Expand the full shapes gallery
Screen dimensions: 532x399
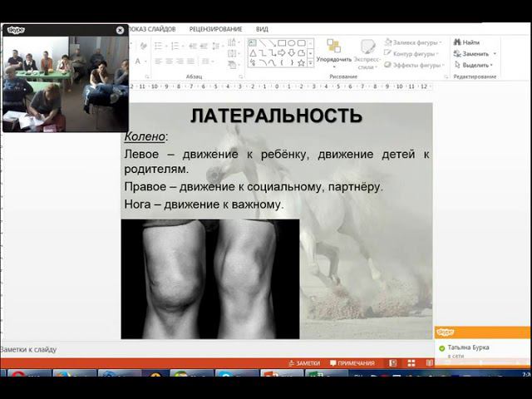pos(310,63)
